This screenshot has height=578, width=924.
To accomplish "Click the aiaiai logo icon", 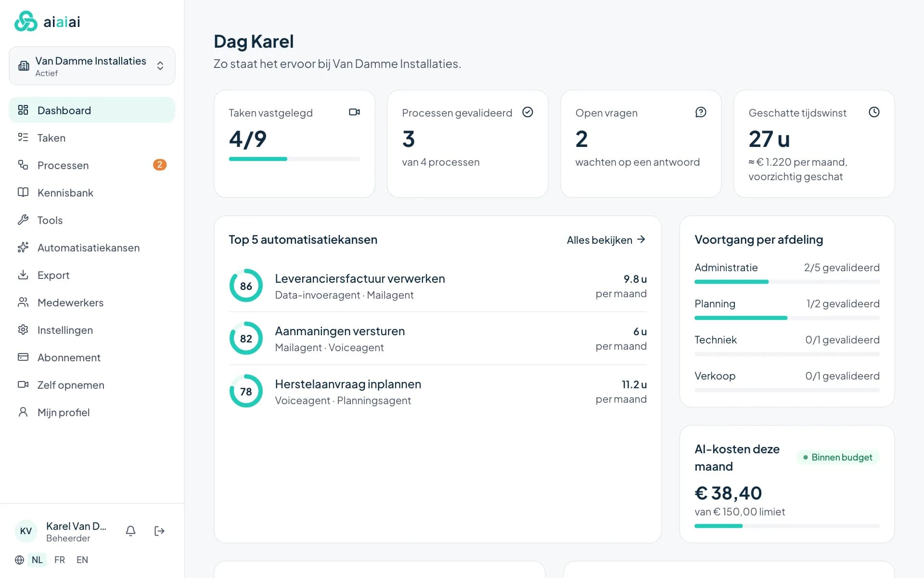I will pos(26,21).
